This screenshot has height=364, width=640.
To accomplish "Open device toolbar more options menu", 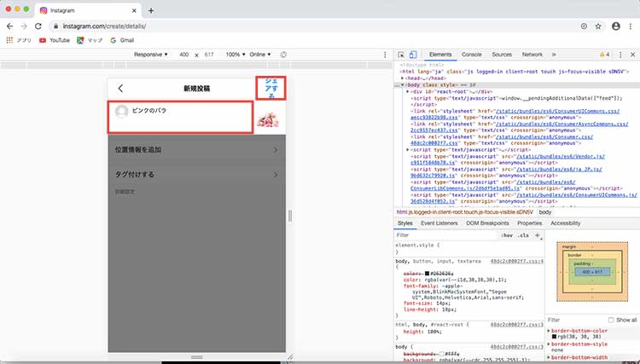I will [x=385, y=55].
